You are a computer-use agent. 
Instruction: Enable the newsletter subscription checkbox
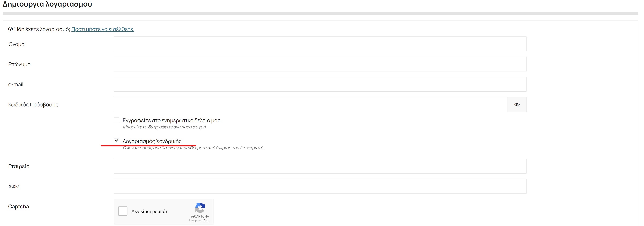[117, 120]
